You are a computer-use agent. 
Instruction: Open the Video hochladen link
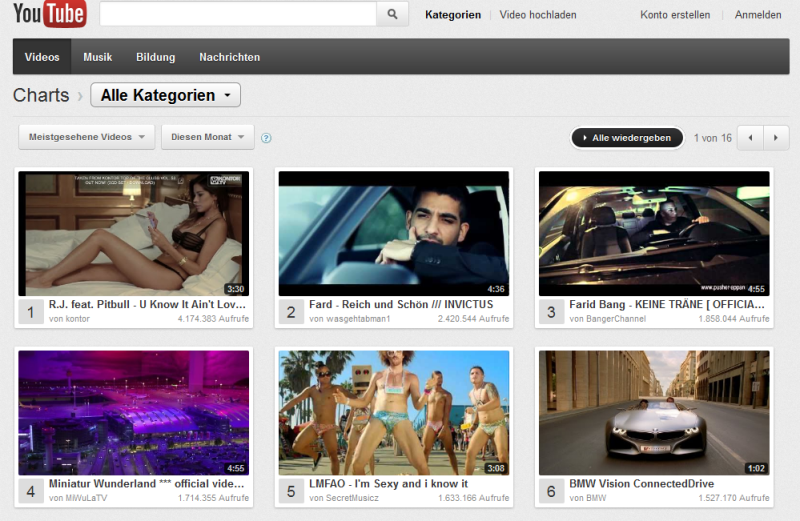click(538, 15)
